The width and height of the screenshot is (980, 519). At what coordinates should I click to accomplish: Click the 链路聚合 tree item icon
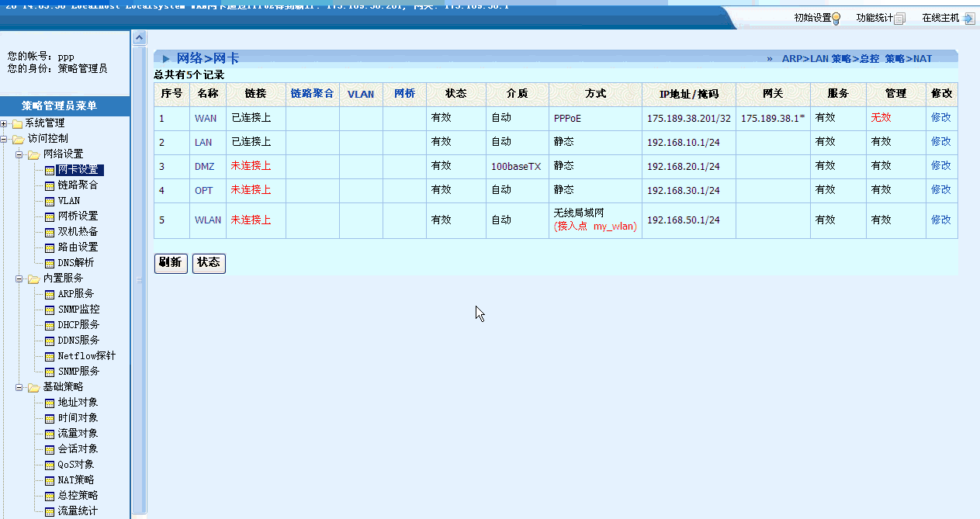50,185
